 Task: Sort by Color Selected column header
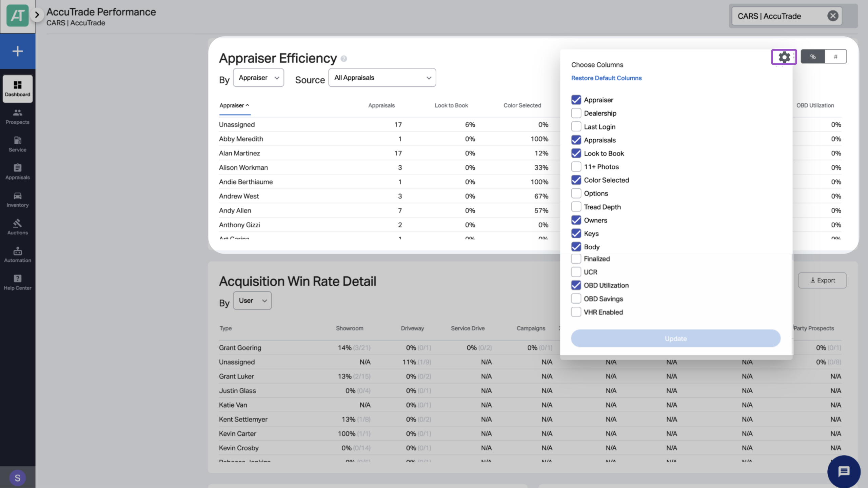[x=522, y=105]
